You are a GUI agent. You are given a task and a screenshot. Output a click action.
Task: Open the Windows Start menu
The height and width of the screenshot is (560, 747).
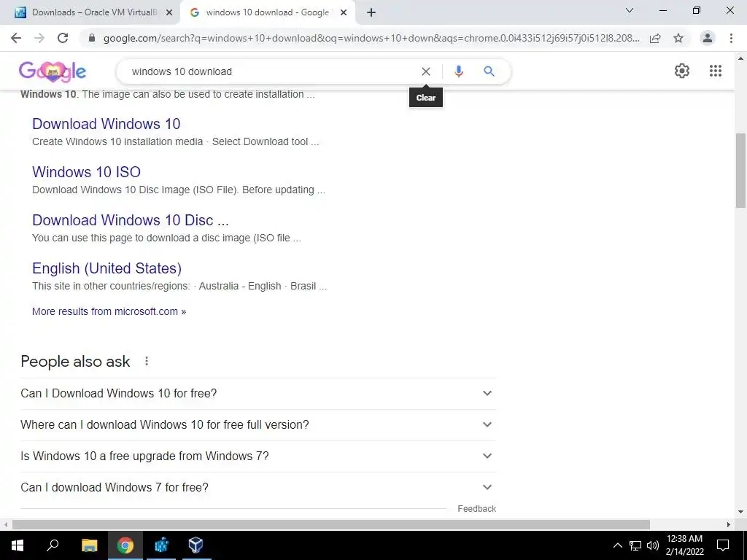(18, 545)
